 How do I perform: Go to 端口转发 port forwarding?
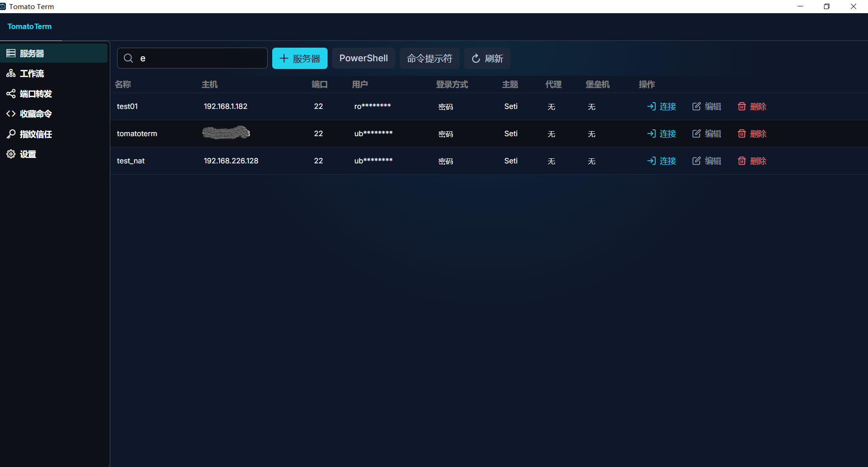pos(35,94)
